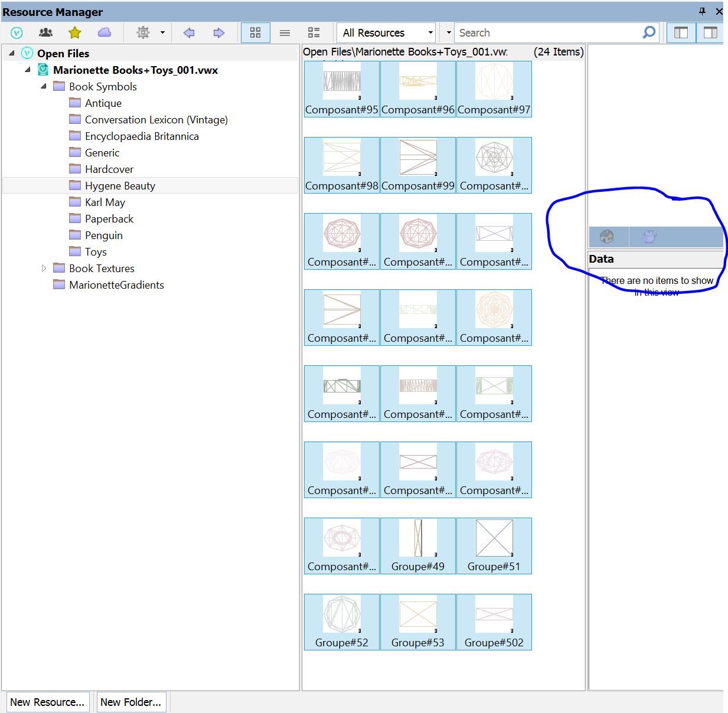728x713 pixels.
Task: Click the search magnifier icon
Action: 648,32
